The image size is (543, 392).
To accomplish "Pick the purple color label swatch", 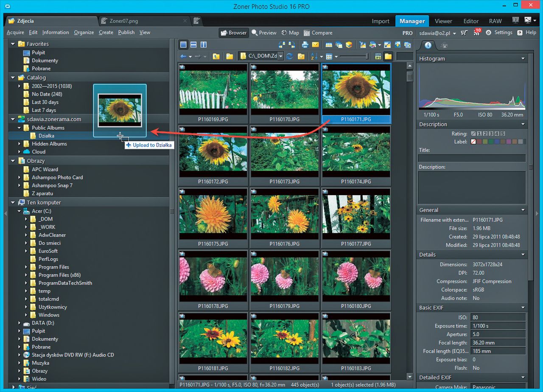I will point(509,142).
